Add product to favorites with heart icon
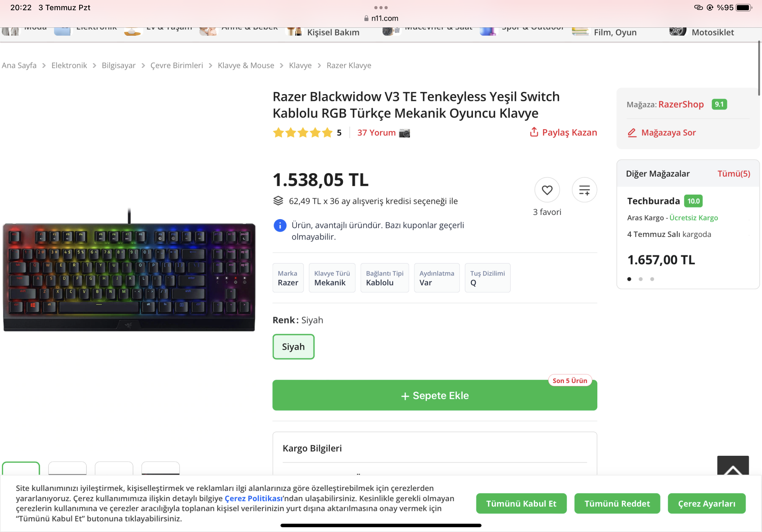Screen dimensions: 762x532 (x=547, y=190)
